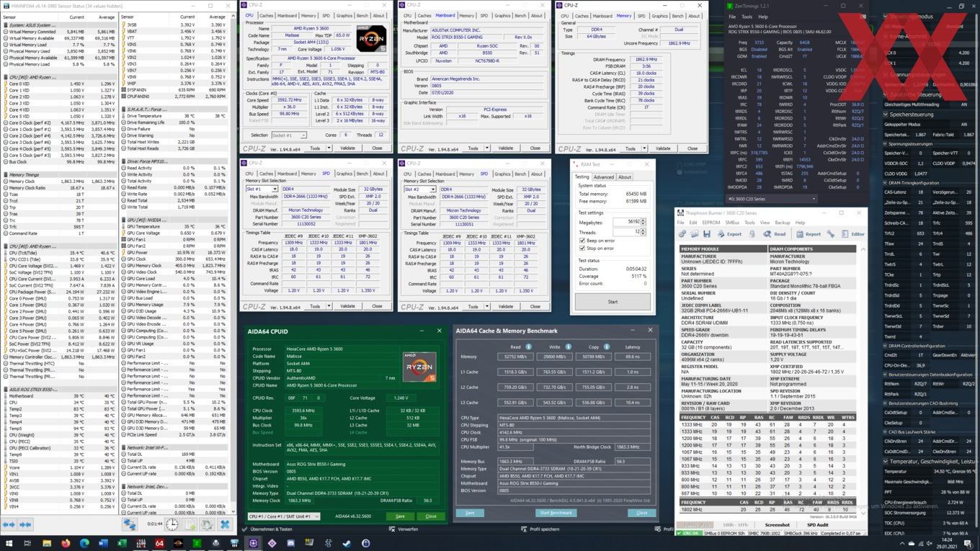Open Windows Start menu

tap(9, 543)
